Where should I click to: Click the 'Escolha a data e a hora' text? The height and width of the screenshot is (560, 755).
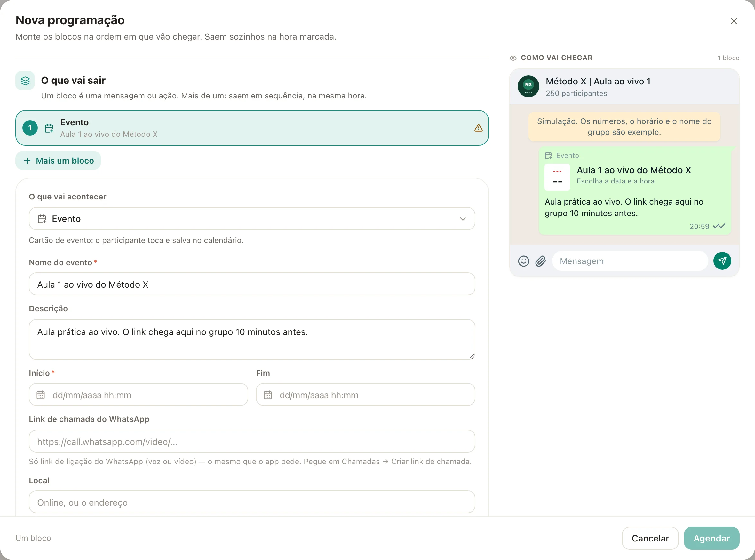click(616, 181)
